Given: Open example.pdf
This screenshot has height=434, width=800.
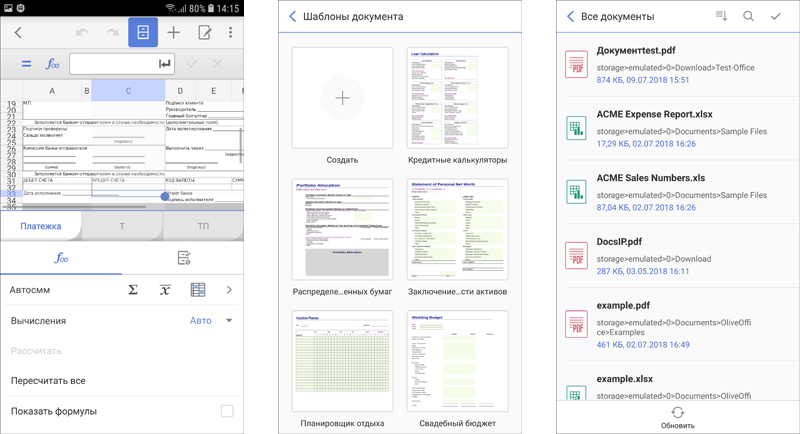Looking at the screenshot, I should pos(678,324).
